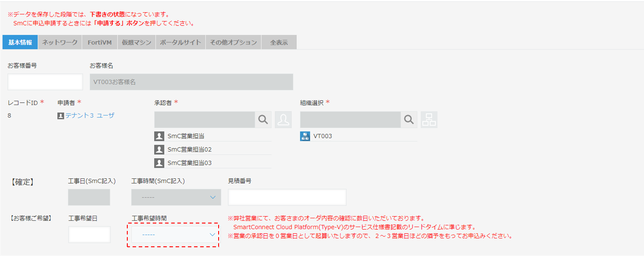The image size is (644, 256).
Task: Go to the ポータルサイト tab
Action: [180, 42]
